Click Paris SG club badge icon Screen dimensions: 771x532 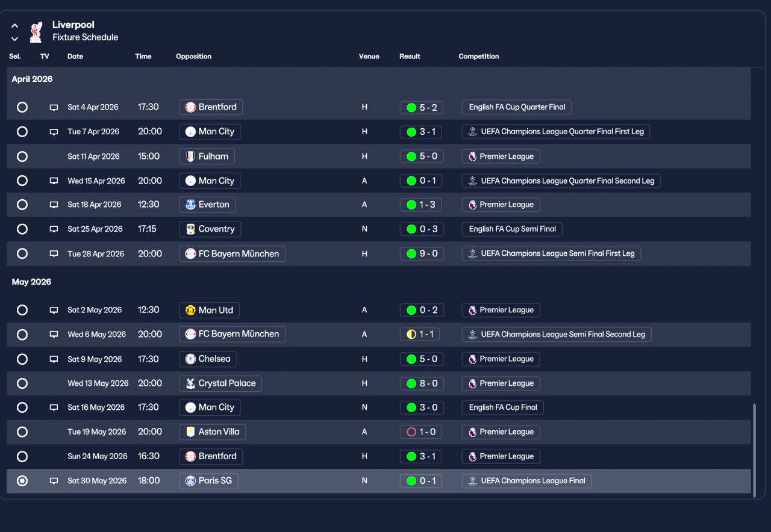(x=190, y=481)
